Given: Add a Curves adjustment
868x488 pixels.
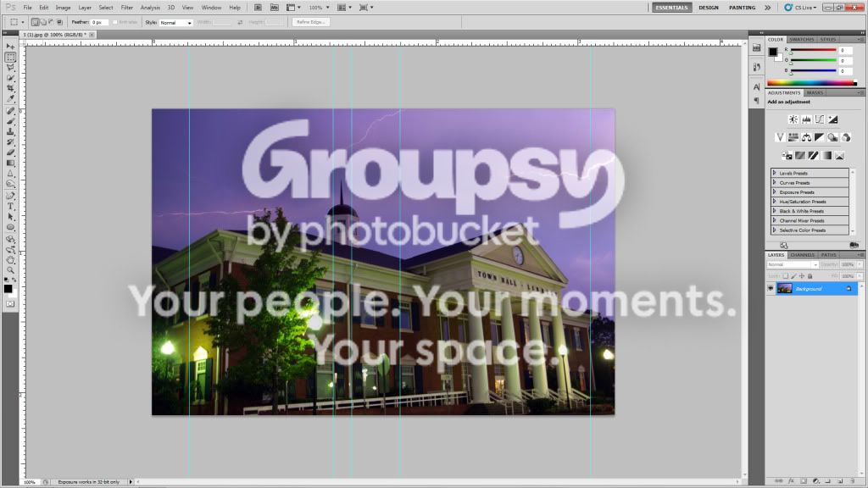Looking at the screenshot, I should click(x=820, y=119).
